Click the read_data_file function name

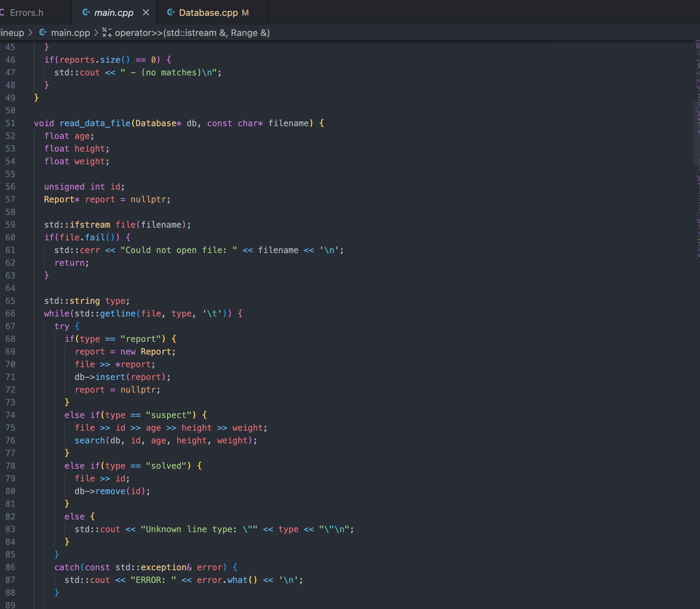click(95, 123)
